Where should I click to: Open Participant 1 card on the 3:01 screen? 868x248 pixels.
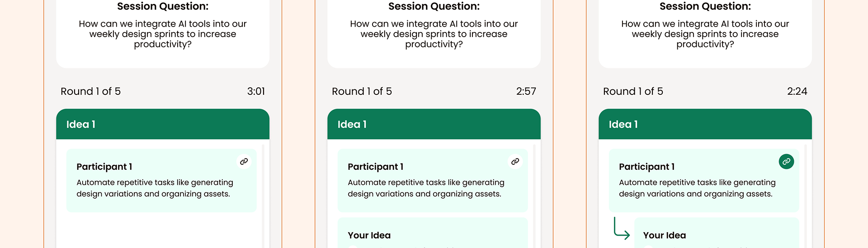[x=161, y=181]
